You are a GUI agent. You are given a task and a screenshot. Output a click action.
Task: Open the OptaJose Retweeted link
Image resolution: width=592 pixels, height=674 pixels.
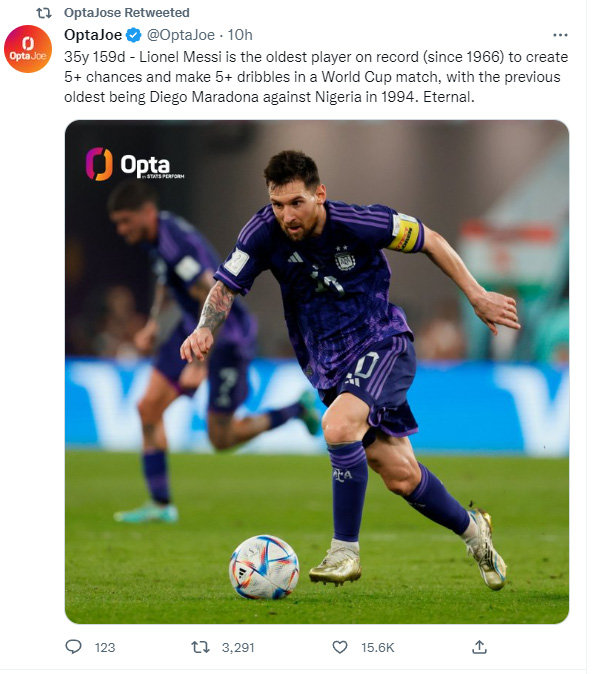126,13
